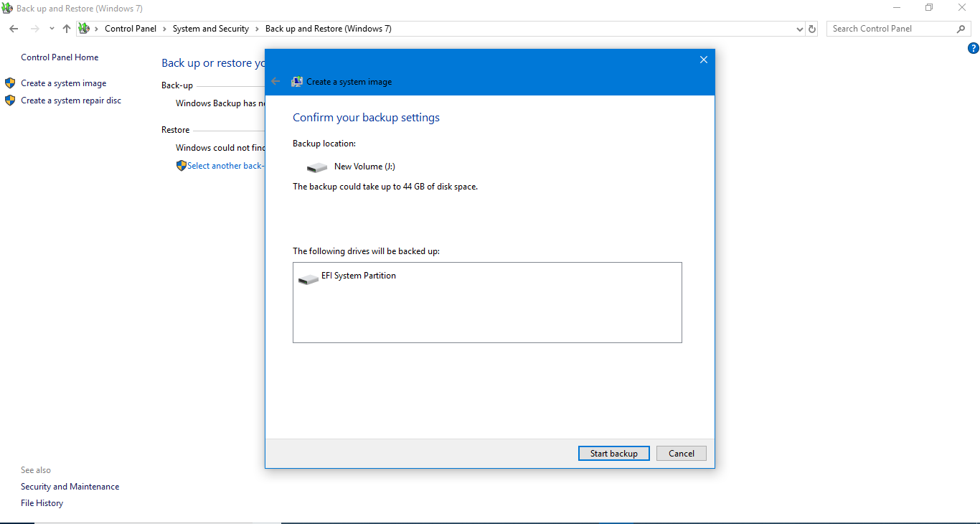Select the Control Panel breadcrumb
980x524 pixels.
tap(130, 29)
